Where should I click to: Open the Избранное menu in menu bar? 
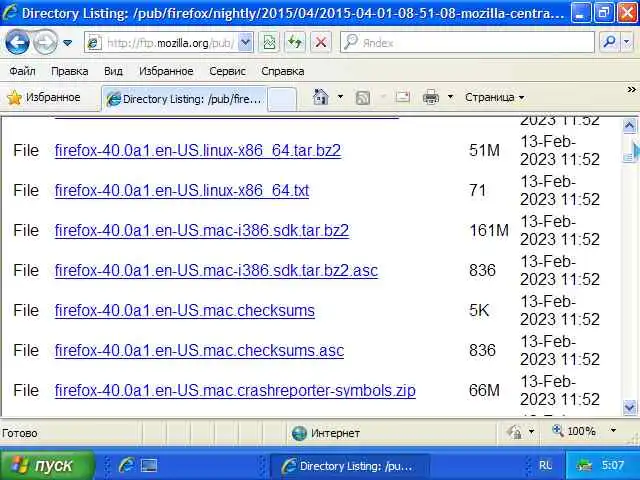pos(166,71)
